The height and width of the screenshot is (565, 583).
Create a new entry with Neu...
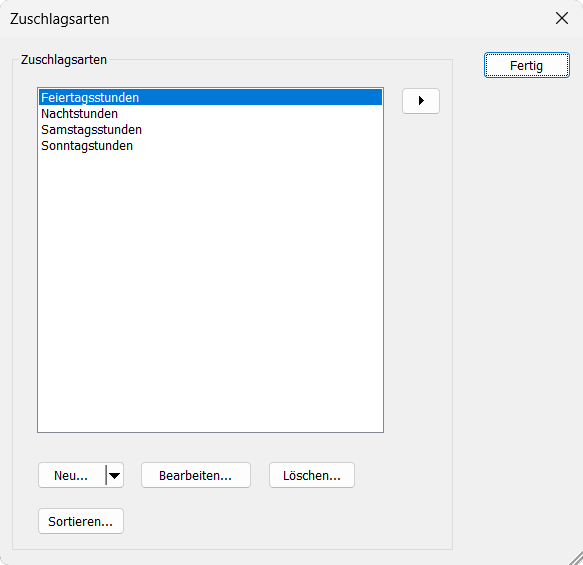coord(72,475)
